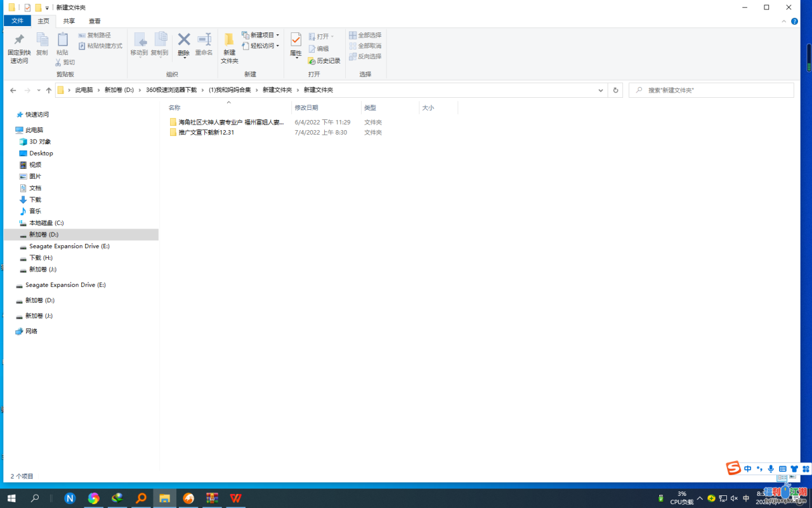The width and height of the screenshot is (812, 508).
Task: Refresh the folder via address bar refresh icon
Action: pyautogui.click(x=615, y=90)
